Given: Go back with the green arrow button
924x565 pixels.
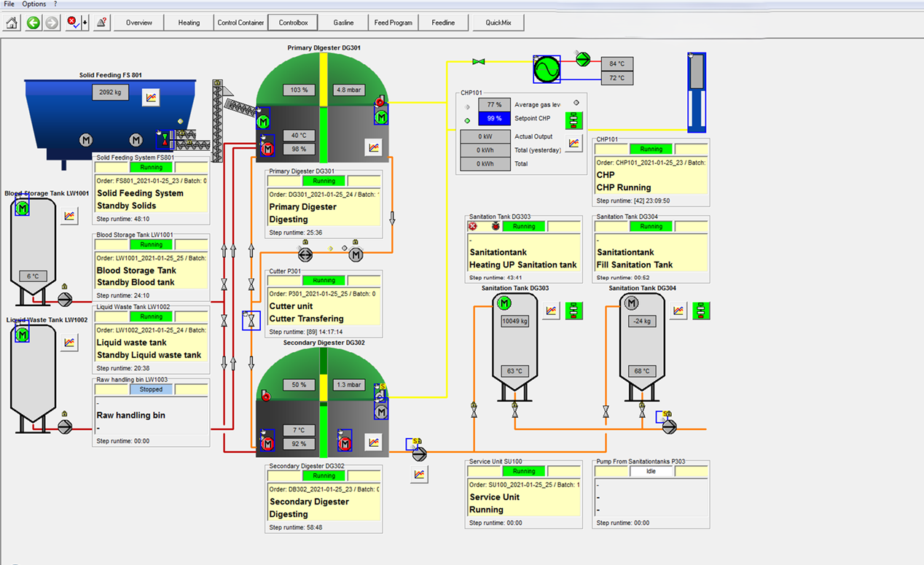Looking at the screenshot, I should click(x=33, y=23).
